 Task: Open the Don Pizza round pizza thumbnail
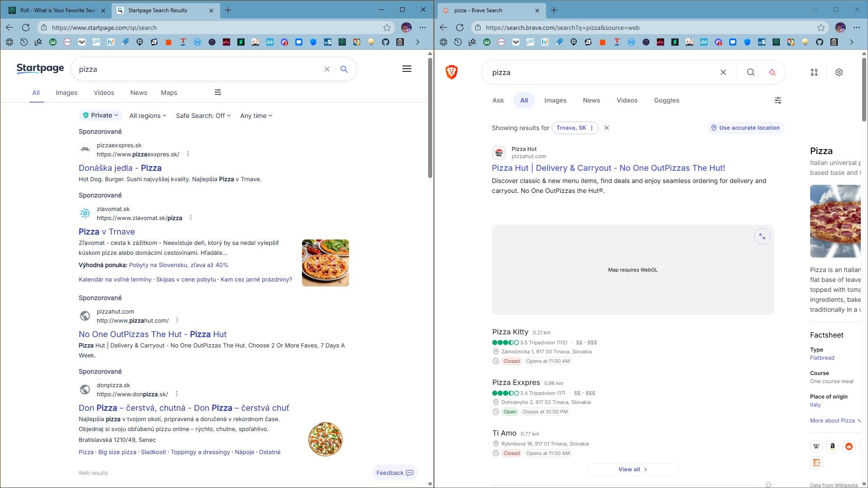(325, 439)
